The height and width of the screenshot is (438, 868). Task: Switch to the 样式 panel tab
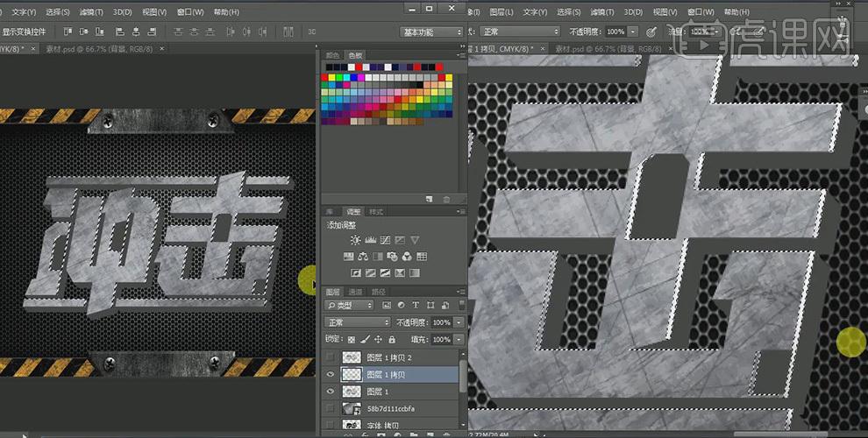376,212
